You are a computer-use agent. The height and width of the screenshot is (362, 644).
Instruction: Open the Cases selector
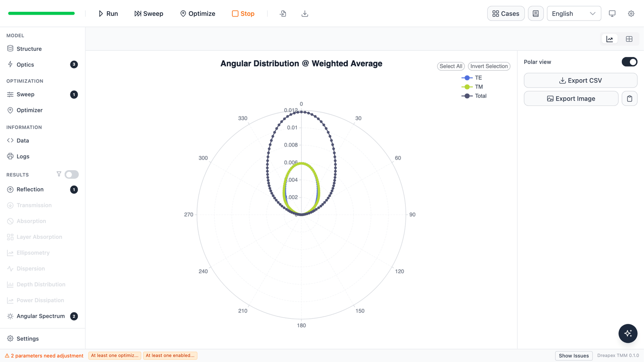[x=506, y=13]
